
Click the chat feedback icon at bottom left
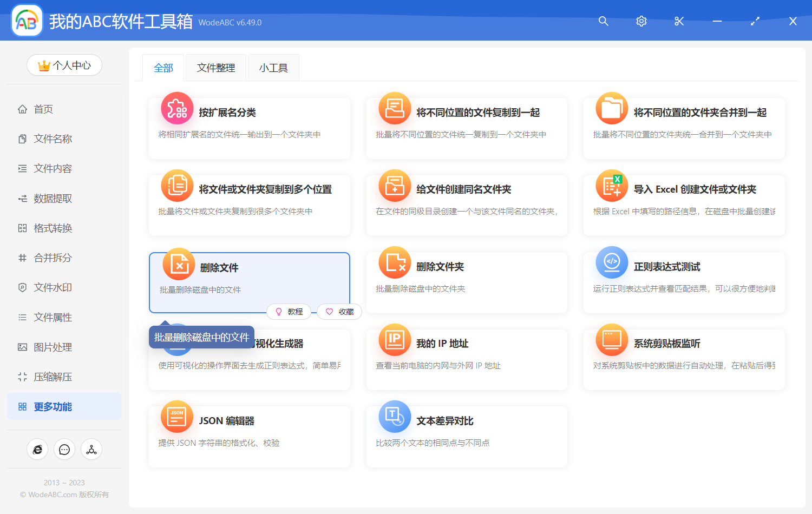(64, 449)
